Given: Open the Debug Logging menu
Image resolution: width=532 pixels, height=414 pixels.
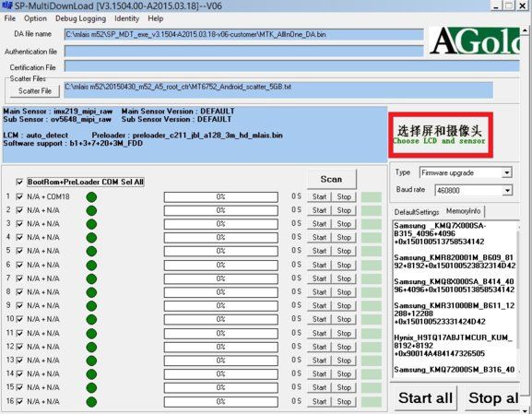Looking at the screenshot, I should [80, 18].
